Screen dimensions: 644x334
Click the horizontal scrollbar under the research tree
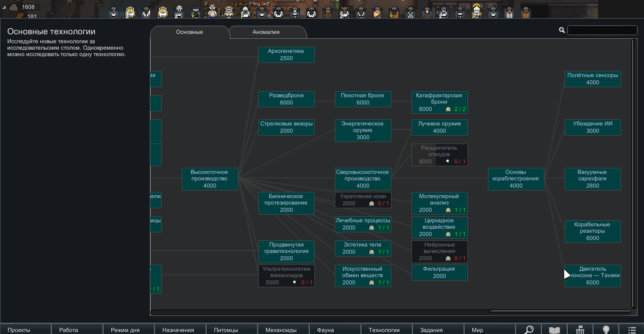[560, 312]
